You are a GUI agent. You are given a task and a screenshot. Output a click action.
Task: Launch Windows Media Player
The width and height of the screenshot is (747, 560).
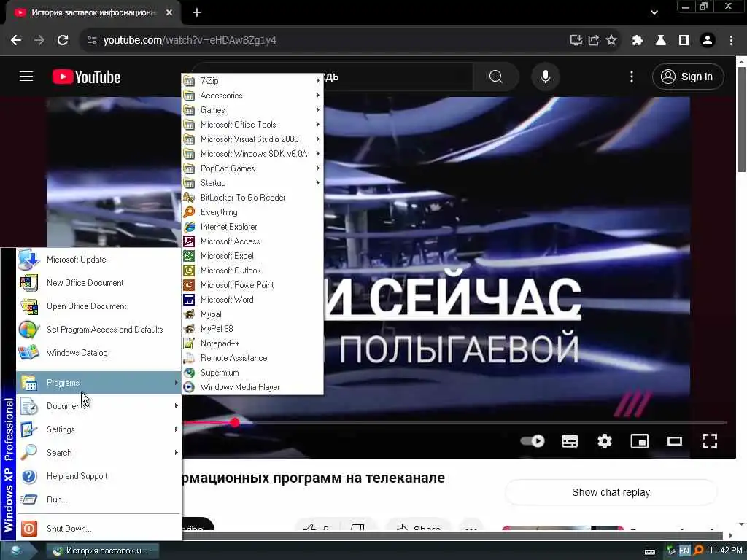click(x=252, y=387)
